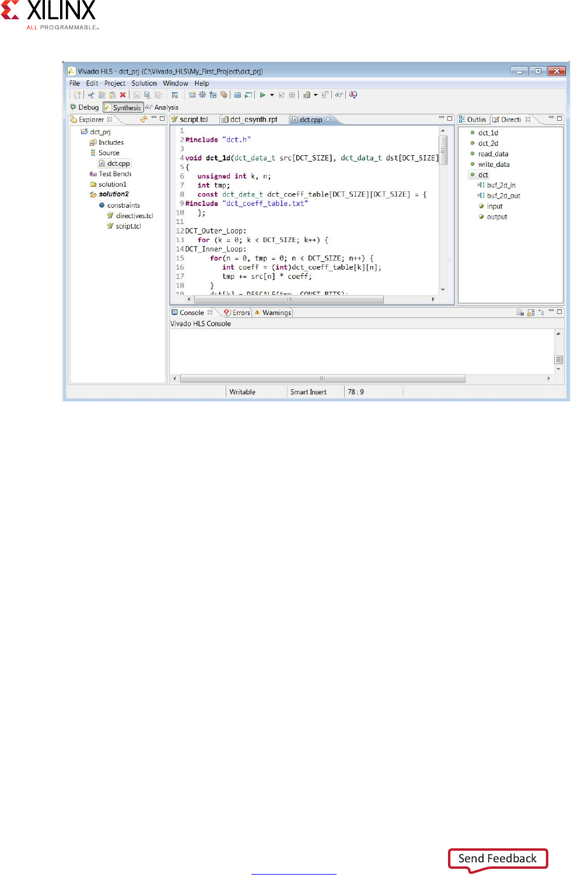Maximize the Directive panel
This screenshot has width=588, height=881.
point(559,118)
